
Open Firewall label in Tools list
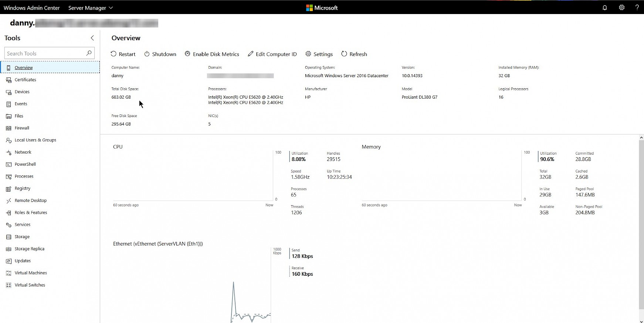pyautogui.click(x=22, y=128)
